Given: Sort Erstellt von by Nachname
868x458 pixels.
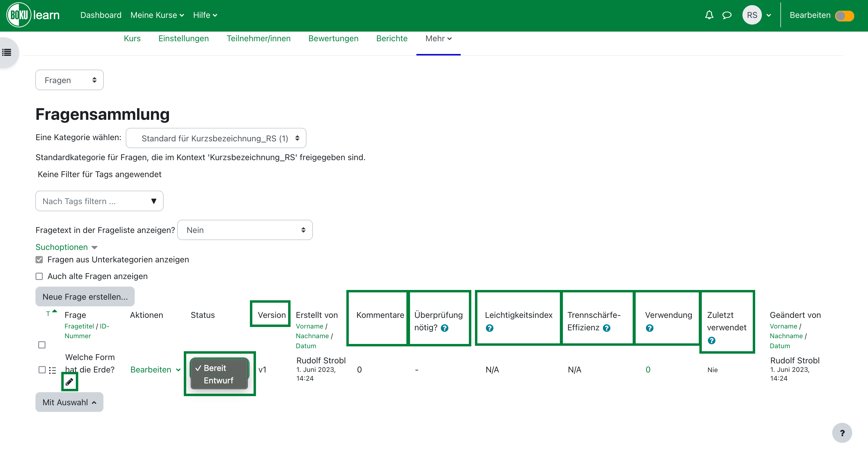Looking at the screenshot, I should pyautogui.click(x=312, y=336).
